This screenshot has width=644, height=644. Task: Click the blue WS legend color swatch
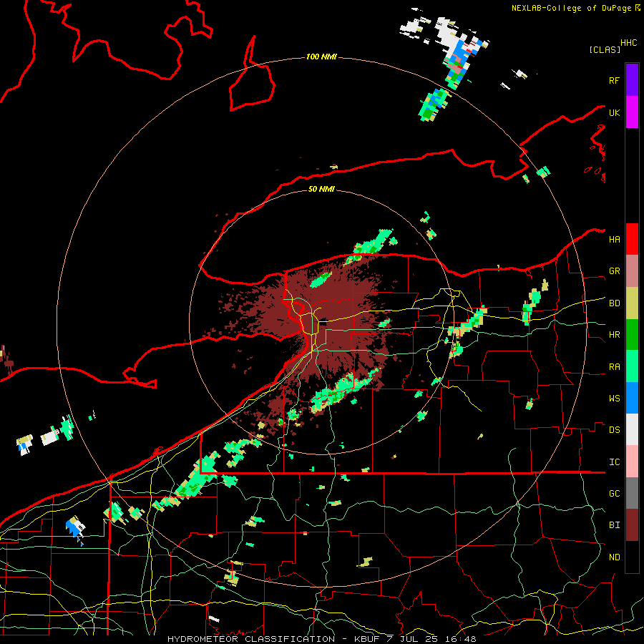click(x=632, y=398)
